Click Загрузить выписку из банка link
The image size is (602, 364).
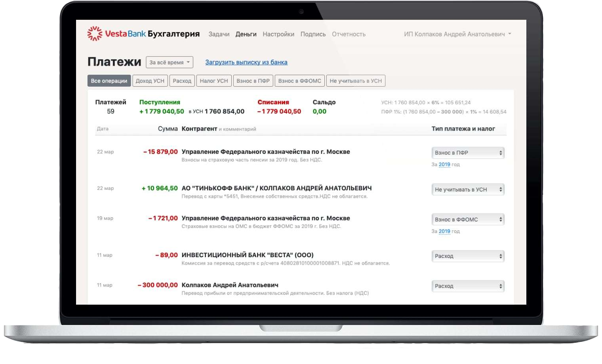[x=246, y=62]
